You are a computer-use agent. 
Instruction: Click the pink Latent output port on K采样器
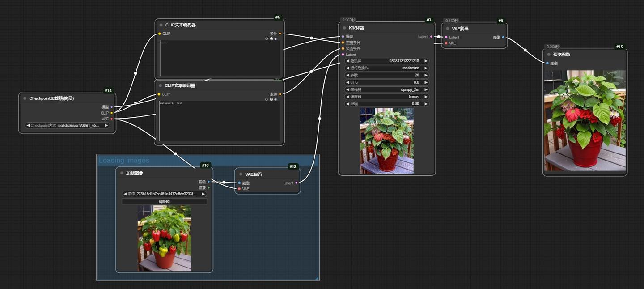click(x=431, y=37)
